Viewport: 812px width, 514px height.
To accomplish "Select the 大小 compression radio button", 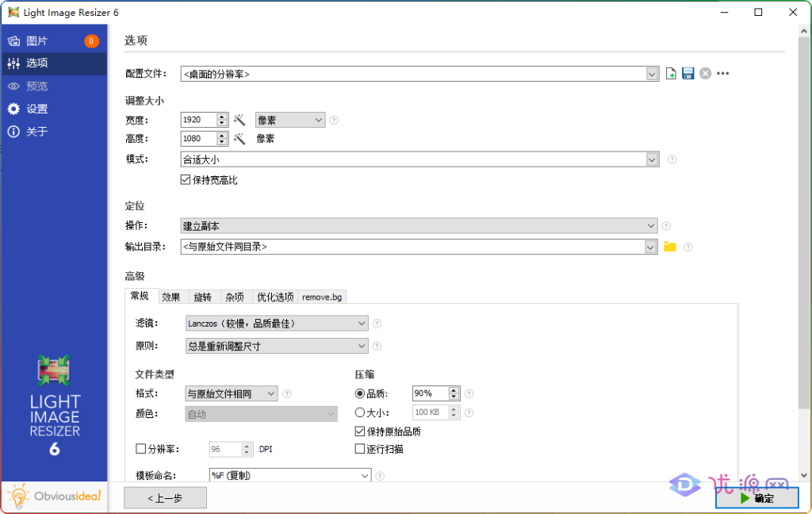I will pyautogui.click(x=360, y=412).
